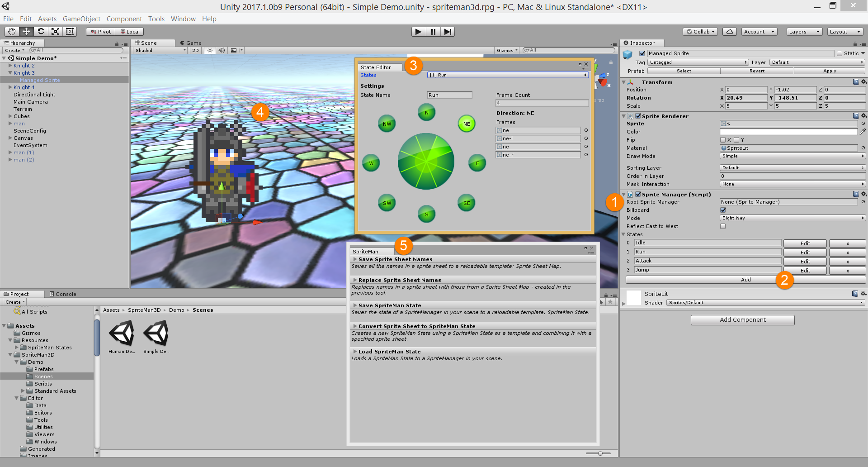Open the GameObject menu
The image size is (868, 467).
pos(81,19)
